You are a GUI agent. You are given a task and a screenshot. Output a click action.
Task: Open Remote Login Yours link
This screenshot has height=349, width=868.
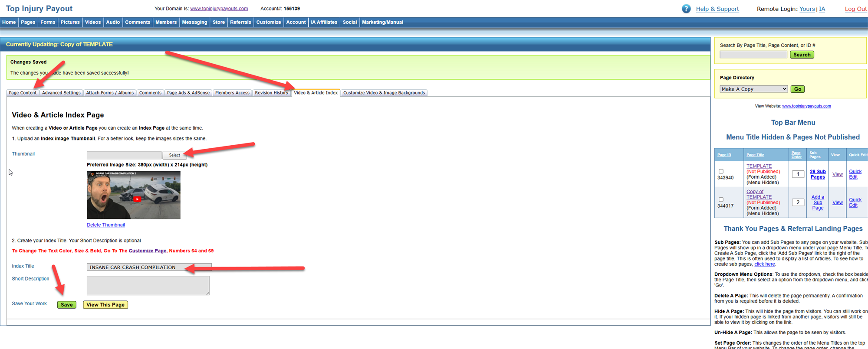pyautogui.click(x=807, y=9)
